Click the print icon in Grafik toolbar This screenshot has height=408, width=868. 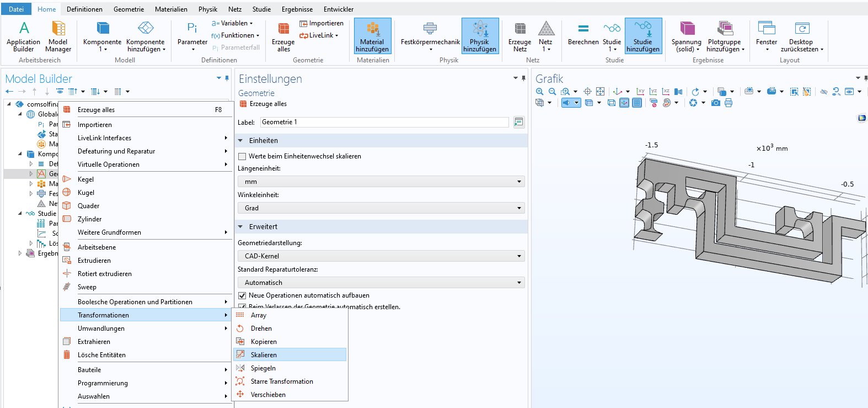pyautogui.click(x=728, y=103)
